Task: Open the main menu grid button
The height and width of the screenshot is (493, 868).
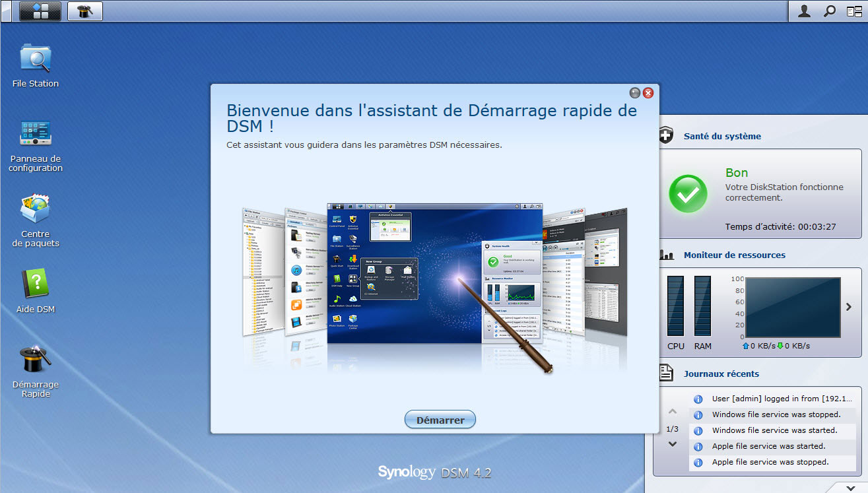Action: [40, 11]
